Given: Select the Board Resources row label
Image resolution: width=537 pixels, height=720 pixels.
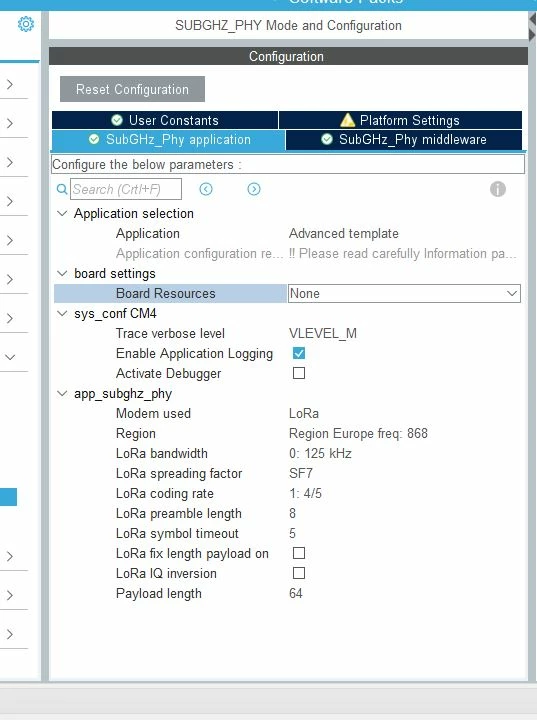Looking at the screenshot, I should (x=166, y=293).
